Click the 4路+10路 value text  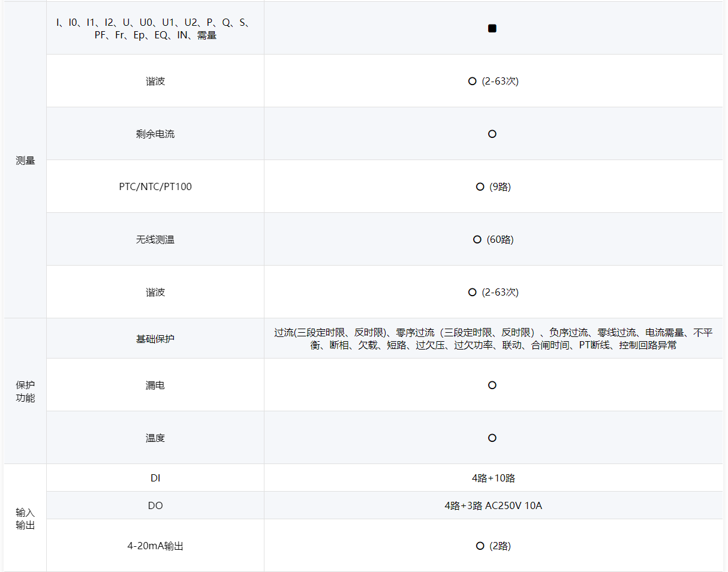[x=494, y=478]
